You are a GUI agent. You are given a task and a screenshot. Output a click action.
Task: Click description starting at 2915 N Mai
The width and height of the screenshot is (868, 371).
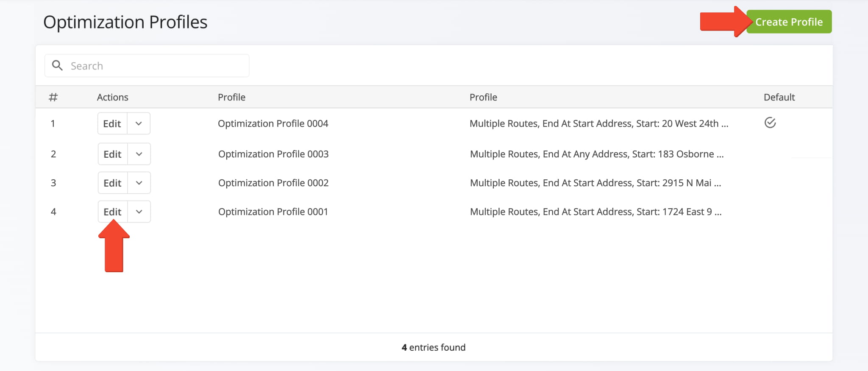click(x=595, y=183)
